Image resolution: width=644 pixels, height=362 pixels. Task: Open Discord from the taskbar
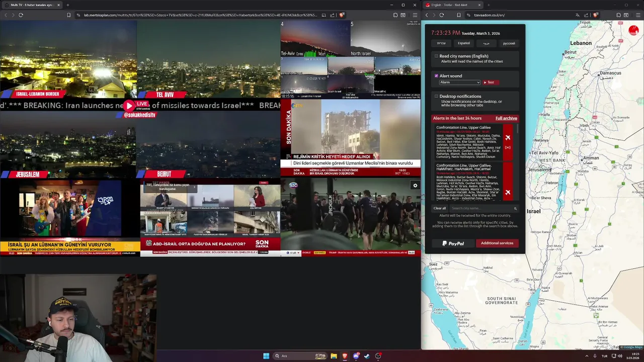pyautogui.click(x=356, y=356)
